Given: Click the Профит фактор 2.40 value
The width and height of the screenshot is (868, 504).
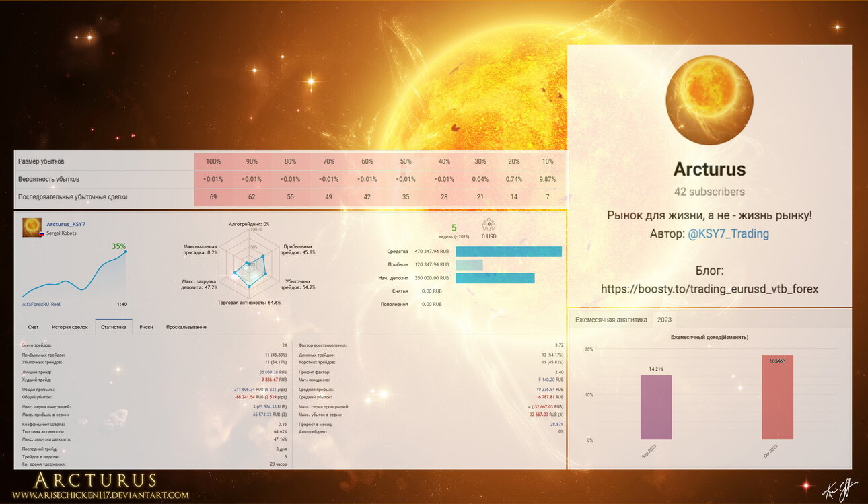Looking at the screenshot, I should pyautogui.click(x=559, y=372).
